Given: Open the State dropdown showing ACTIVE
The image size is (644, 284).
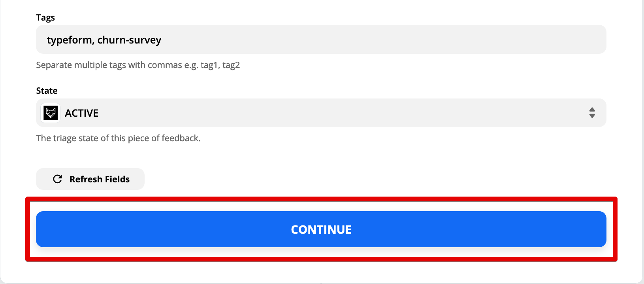Looking at the screenshot, I should [321, 113].
